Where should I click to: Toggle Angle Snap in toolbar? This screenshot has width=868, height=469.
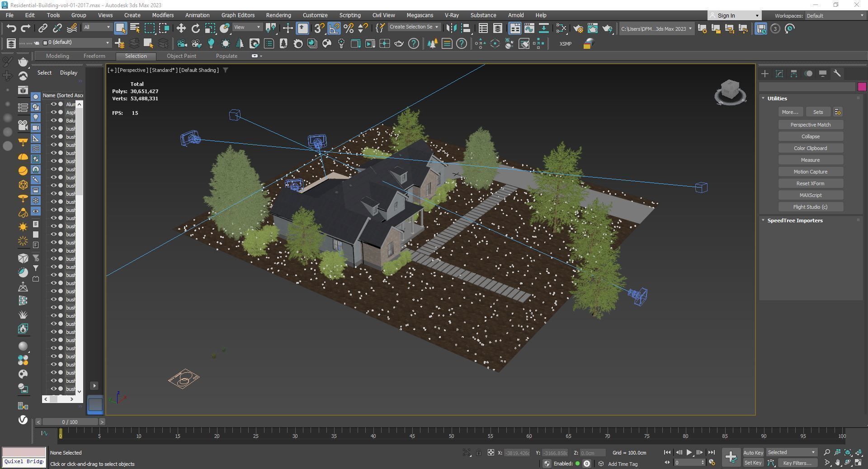click(x=334, y=28)
